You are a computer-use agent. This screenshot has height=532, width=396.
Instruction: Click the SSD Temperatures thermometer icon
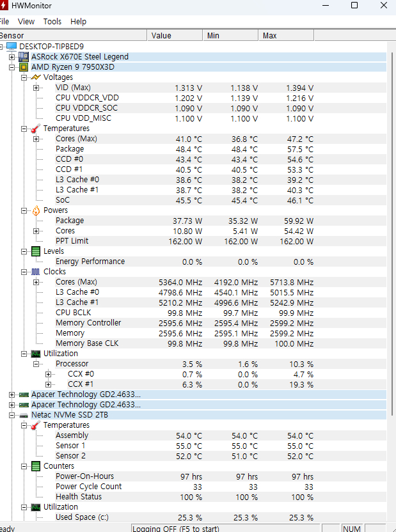tap(36, 425)
